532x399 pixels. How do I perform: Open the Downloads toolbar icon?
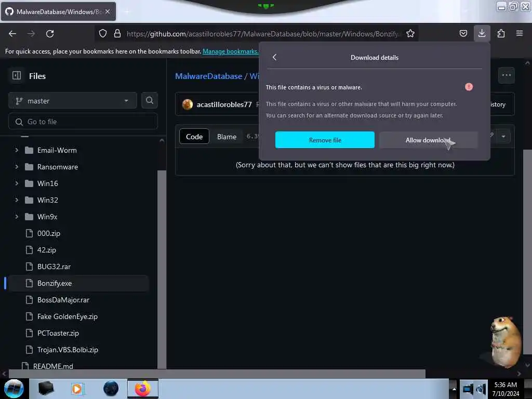482,33
